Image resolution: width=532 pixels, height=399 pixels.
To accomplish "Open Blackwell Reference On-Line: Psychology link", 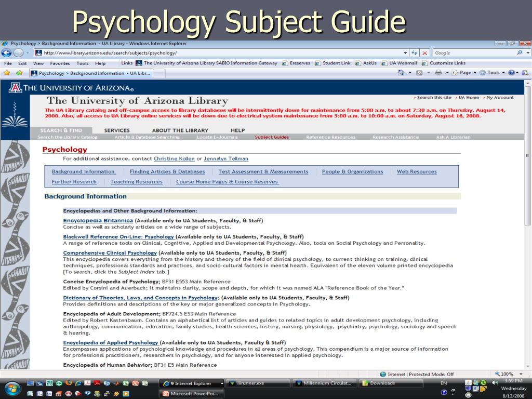I will tap(118, 236).
